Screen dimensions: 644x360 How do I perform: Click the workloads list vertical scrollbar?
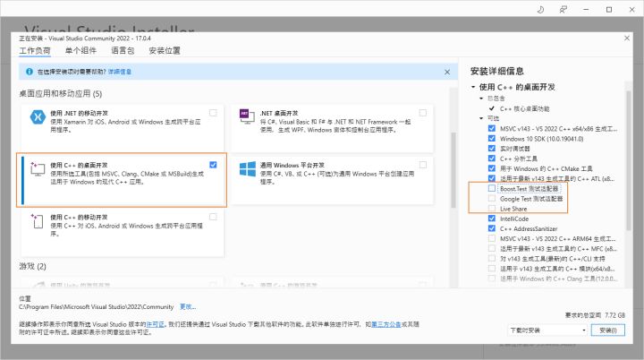coord(453,170)
